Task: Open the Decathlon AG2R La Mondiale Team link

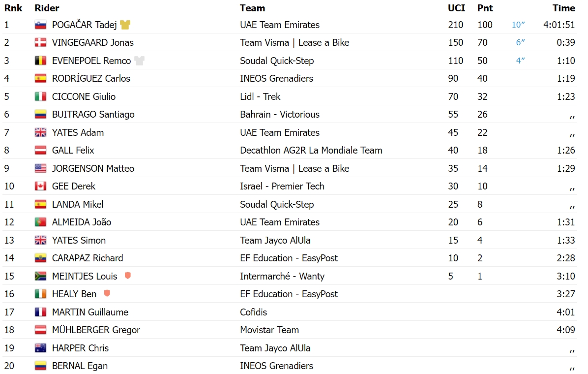Action: pos(311,151)
